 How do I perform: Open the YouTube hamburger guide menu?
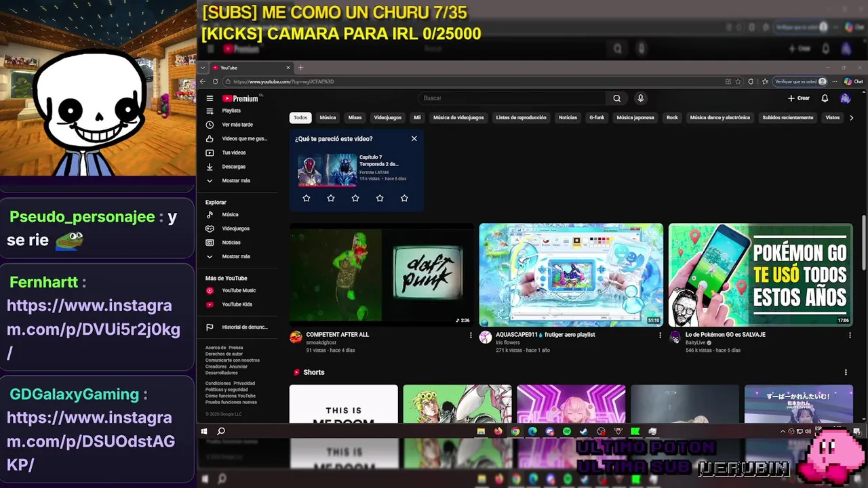[x=210, y=98]
